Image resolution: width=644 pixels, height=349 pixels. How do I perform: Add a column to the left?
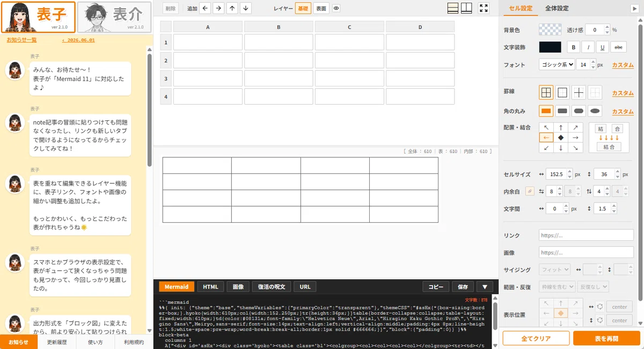coord(205,8)
